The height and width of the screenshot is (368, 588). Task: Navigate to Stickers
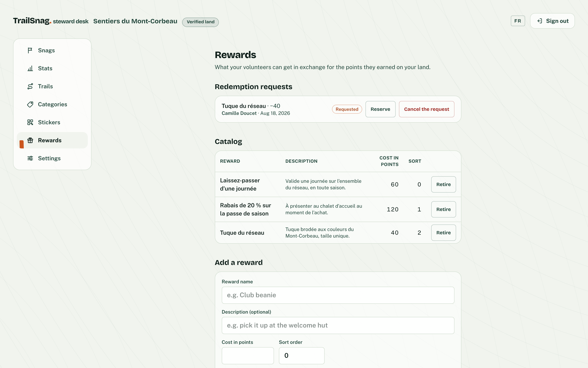click(x=52, y=122)
